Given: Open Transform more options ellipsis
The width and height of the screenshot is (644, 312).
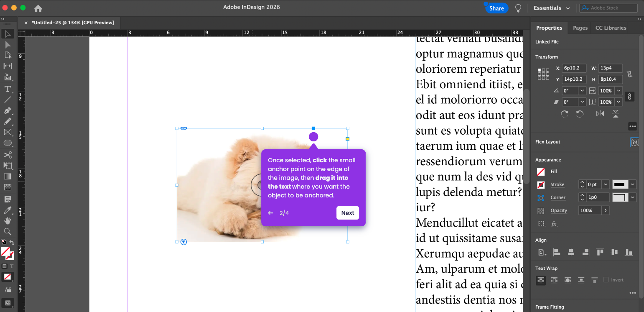Looking at the screenshot, I should pos(632,126).
